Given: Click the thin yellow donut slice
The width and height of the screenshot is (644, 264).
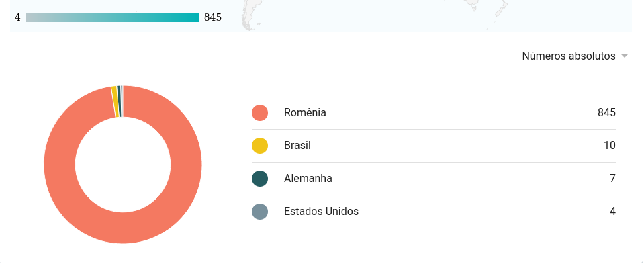Looking at the screenshot, I should pos(115,101).
